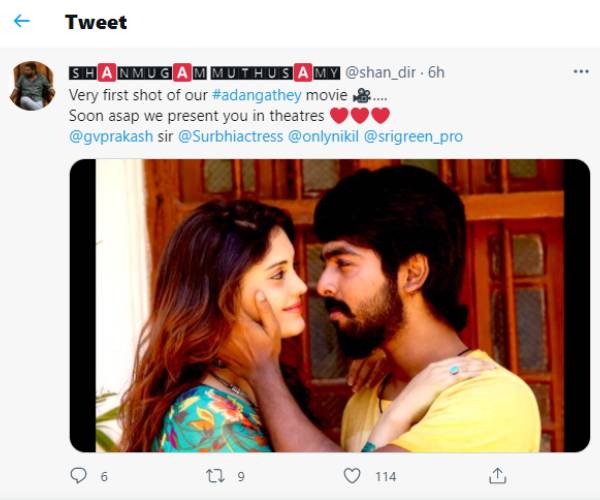This screenshot has height=500, width=600.
Task: Open @srigreen_pro mention link
Action: pyautogui.click(x=414, y=135)
